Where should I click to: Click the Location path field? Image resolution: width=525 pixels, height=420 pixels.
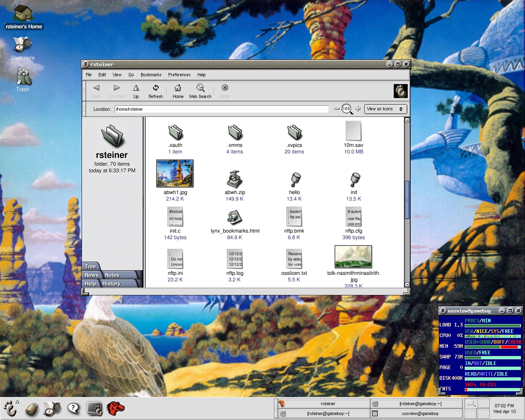point(221,109)
